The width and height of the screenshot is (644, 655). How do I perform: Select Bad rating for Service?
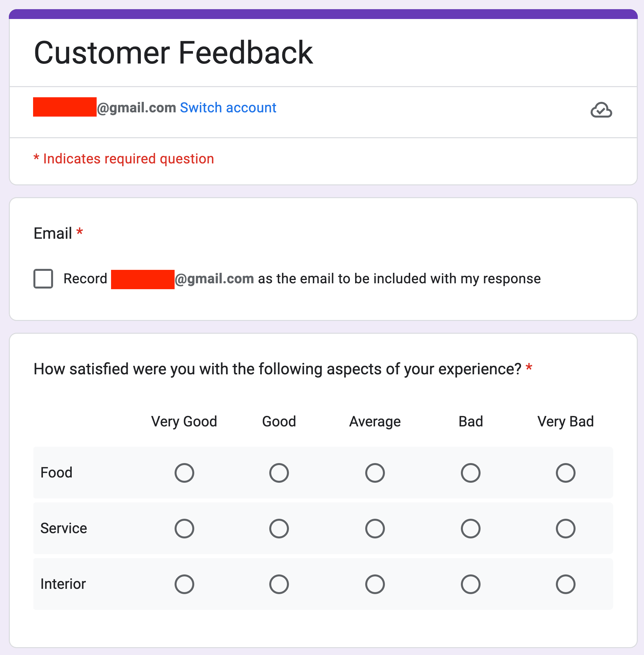[470, 529]
